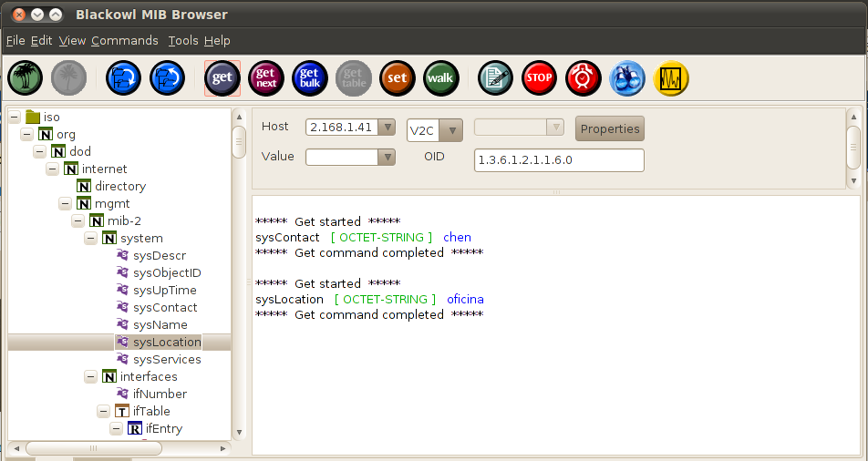Click the sysDescr scalar icon

point(122,255)
